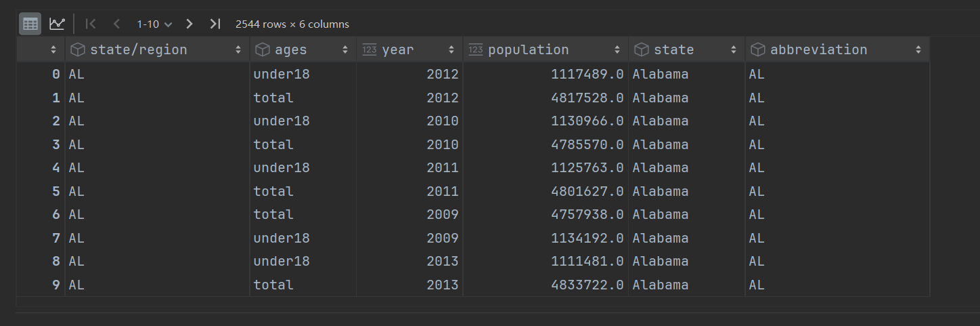Open the 1-10 page size dropdown
The width and height of the screenshot is (980, 326).
click(154, 24)
